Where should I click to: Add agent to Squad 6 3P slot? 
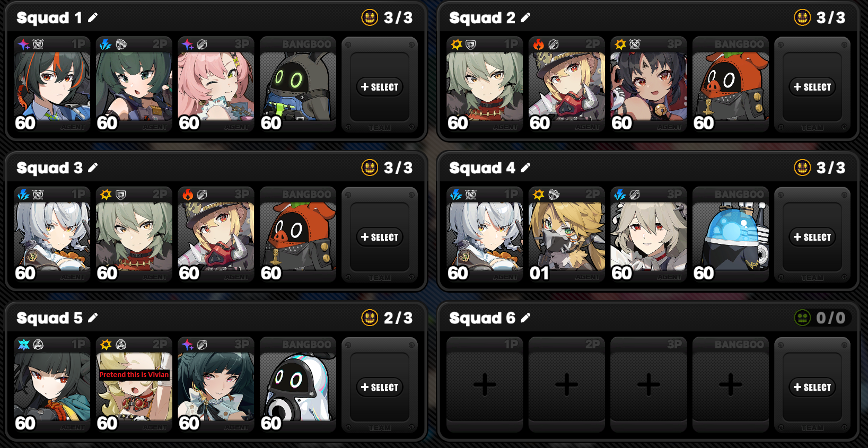648,384
